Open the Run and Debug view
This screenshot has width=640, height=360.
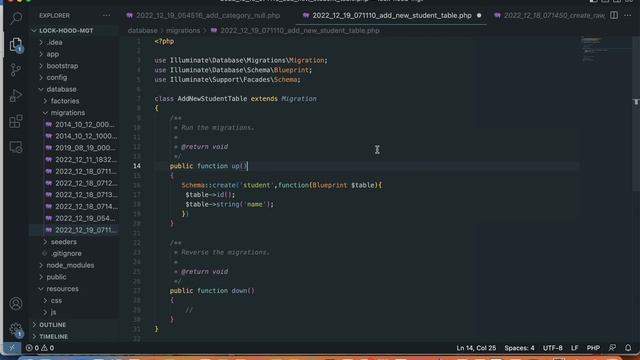tap(16, 96)
